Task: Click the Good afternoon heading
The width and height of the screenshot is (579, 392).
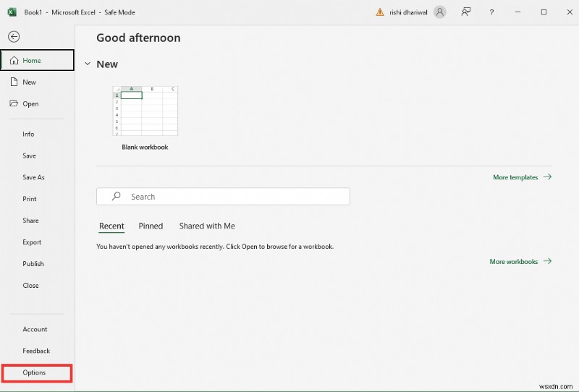Action: click(x=138, y=38)
